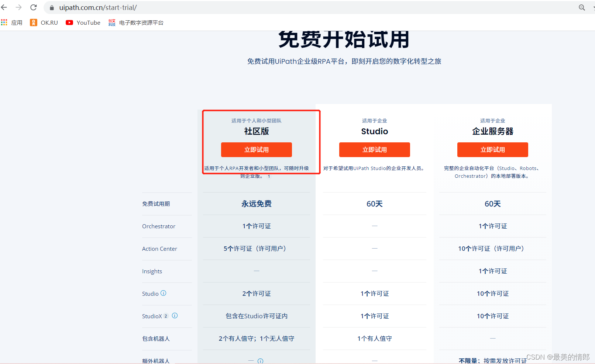
Task: Click the padlock icon in the address bar
Action: (x=52, y=8)
